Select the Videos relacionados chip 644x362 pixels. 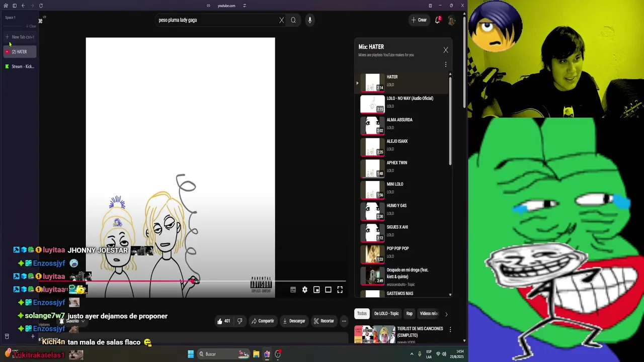click(x=429, y=314)
